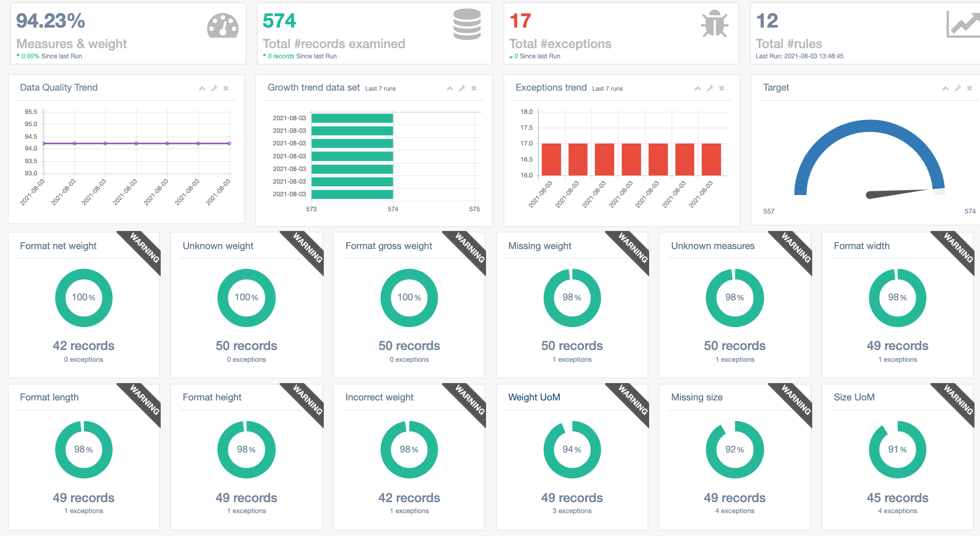Click the 94.23% quality score value

(x=50, y=20)
